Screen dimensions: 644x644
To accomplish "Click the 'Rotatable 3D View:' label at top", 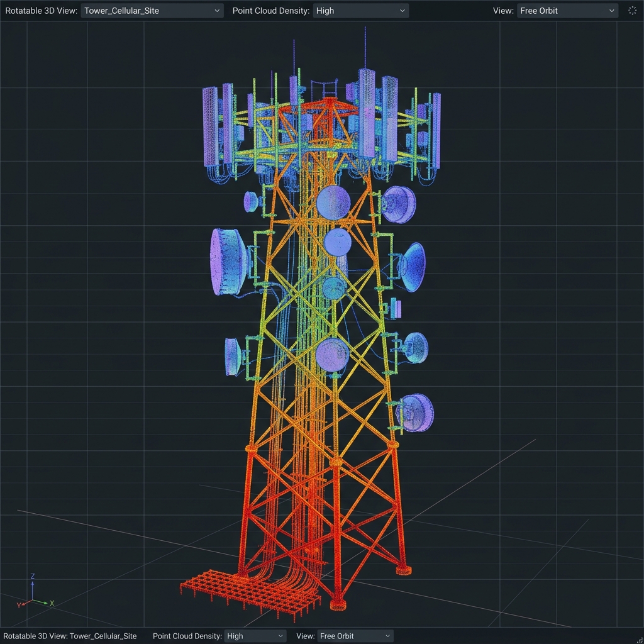I will click(41, 11).
